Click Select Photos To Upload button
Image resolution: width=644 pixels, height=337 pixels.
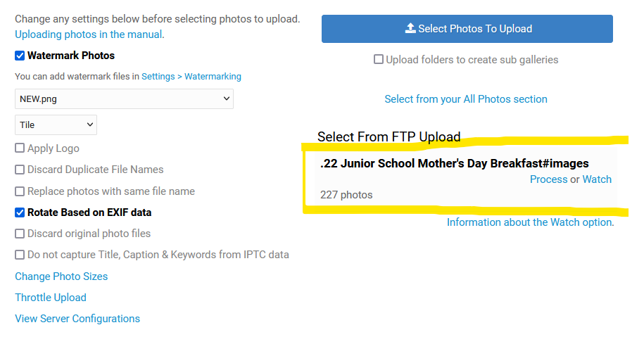click(x=467, y=29)
